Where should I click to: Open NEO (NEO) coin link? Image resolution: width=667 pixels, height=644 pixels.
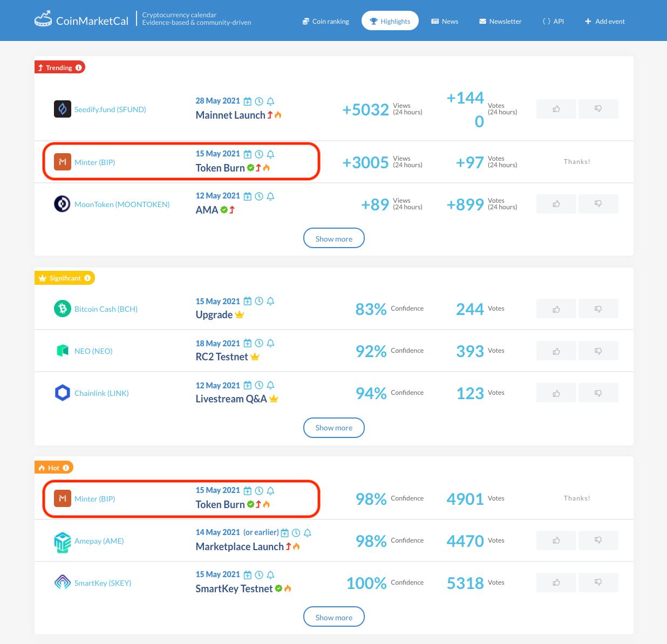click(93, 351)
